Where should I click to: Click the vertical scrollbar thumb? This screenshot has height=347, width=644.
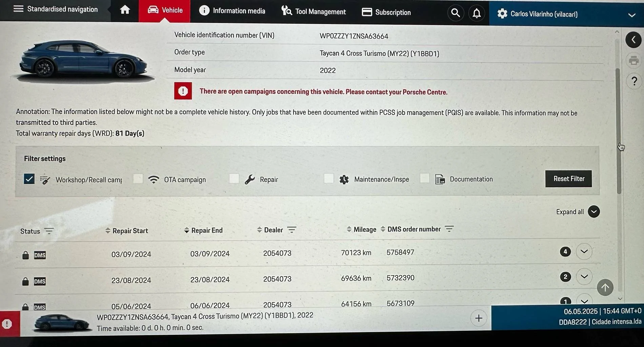618,130
